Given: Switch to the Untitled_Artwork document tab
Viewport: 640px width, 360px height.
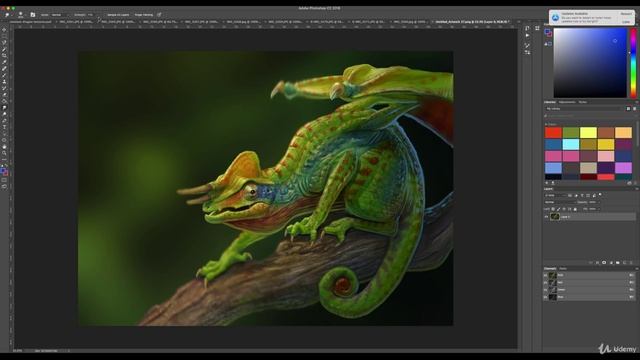Looking at the screenshot, I should [x=472, y=22].
